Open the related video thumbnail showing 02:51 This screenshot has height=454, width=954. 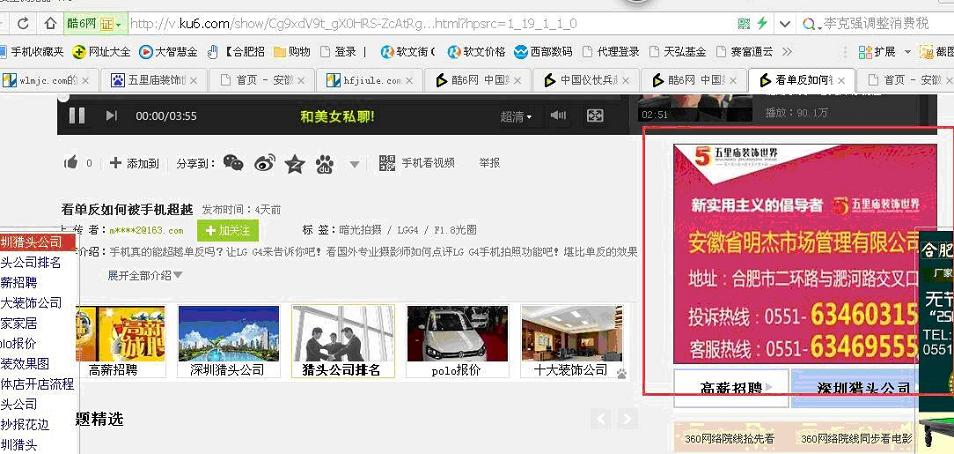point(693,108)
